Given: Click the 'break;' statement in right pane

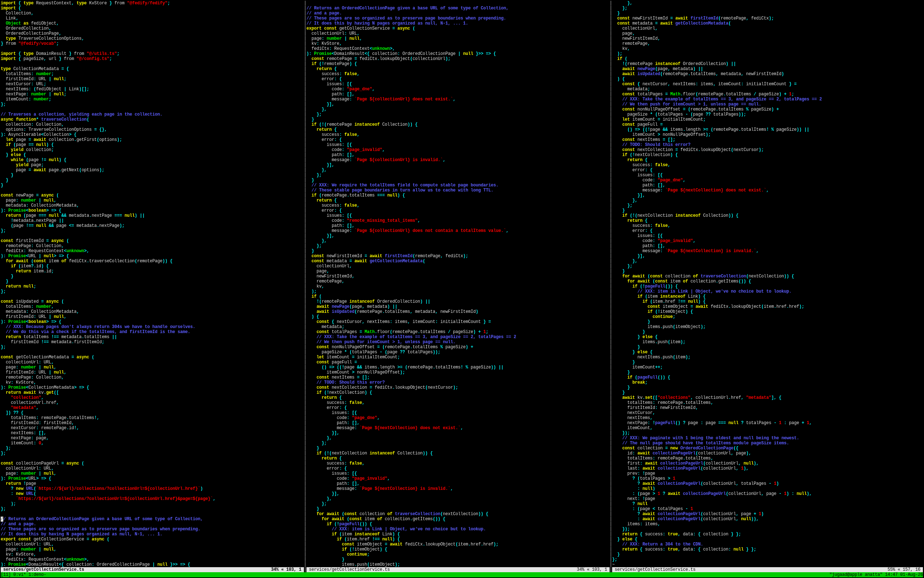Looking at the screenshot, I should tap(640, 382).
